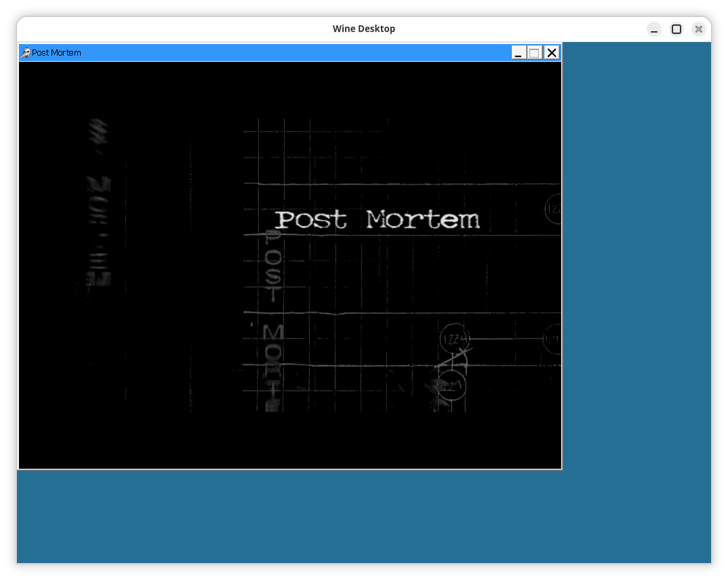Click the partial circled number at top right

coord(553,210)
